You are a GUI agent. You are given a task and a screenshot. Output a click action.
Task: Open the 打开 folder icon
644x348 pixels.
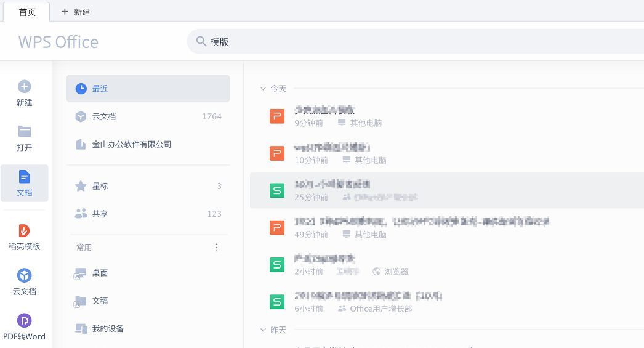tap(24, 131)
